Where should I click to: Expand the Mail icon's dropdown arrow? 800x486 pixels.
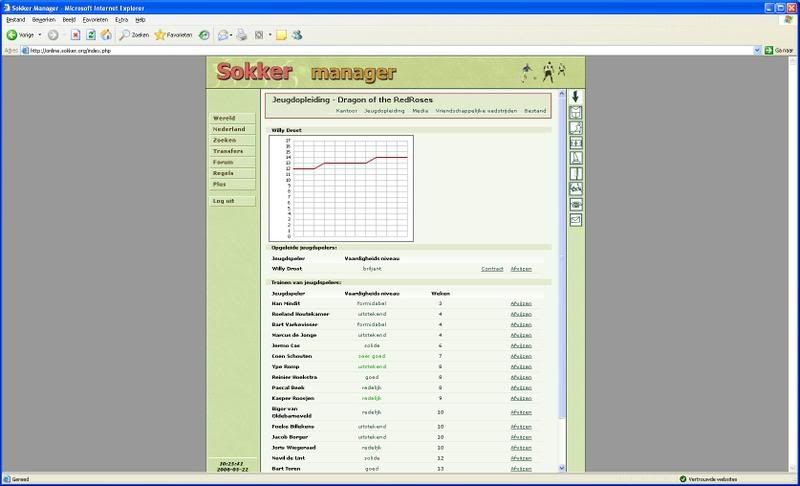click(x=231, y=35)
